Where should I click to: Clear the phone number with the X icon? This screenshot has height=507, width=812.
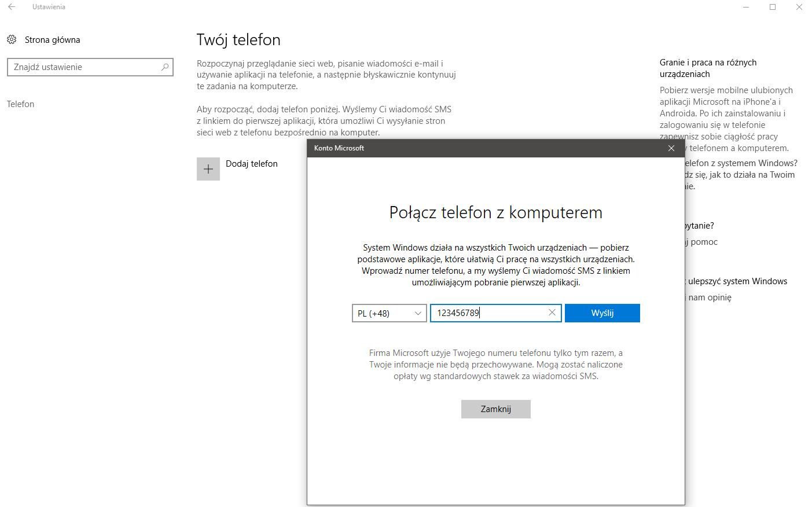[x=552, y=313]
